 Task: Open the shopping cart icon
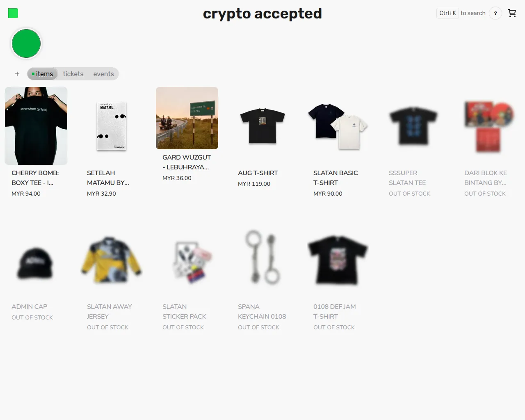point(512,13)
